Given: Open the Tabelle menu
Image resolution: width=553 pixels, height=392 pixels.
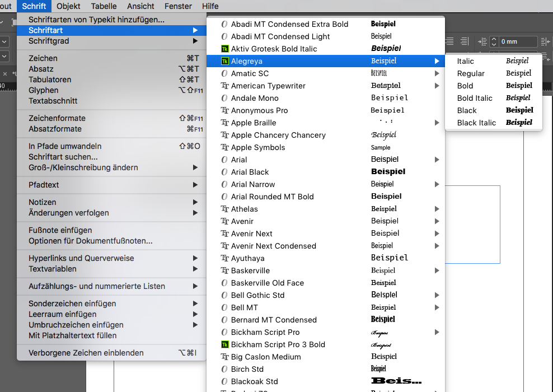Looking at the screenshot, I should point(104,6).
